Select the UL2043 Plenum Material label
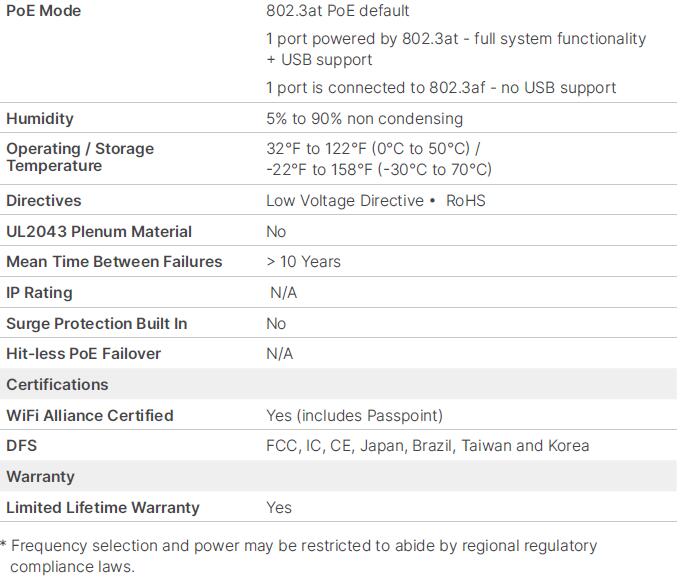683x585 pixels. point(99,232)
